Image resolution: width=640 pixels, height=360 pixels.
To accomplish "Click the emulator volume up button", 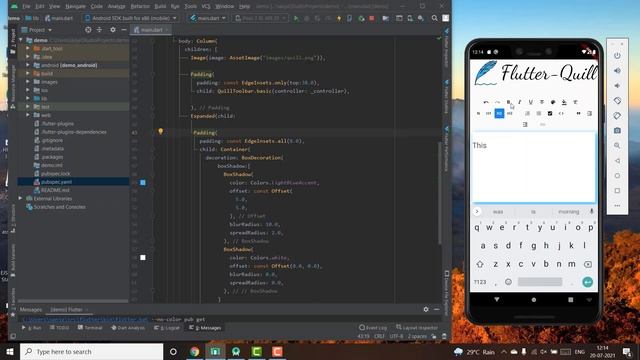I will [617, 71].
